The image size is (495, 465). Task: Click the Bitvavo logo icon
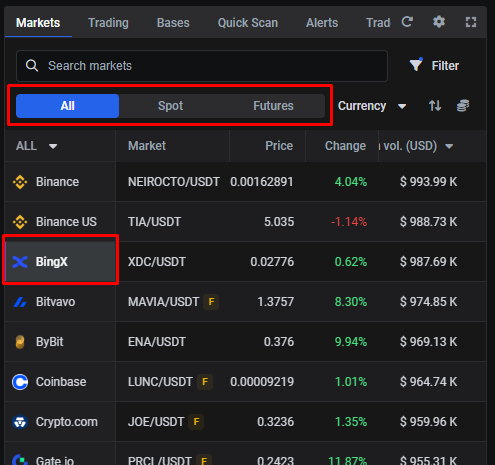tap(20, 302)
